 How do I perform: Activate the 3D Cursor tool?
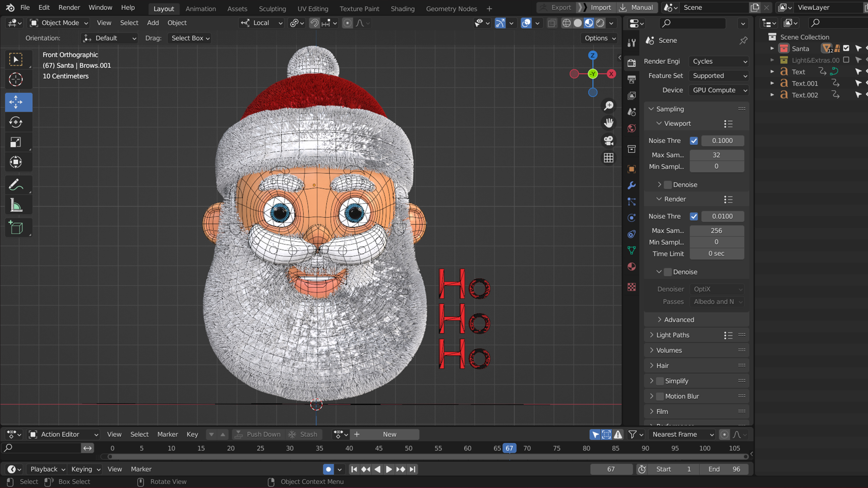(x=16, y=79)
